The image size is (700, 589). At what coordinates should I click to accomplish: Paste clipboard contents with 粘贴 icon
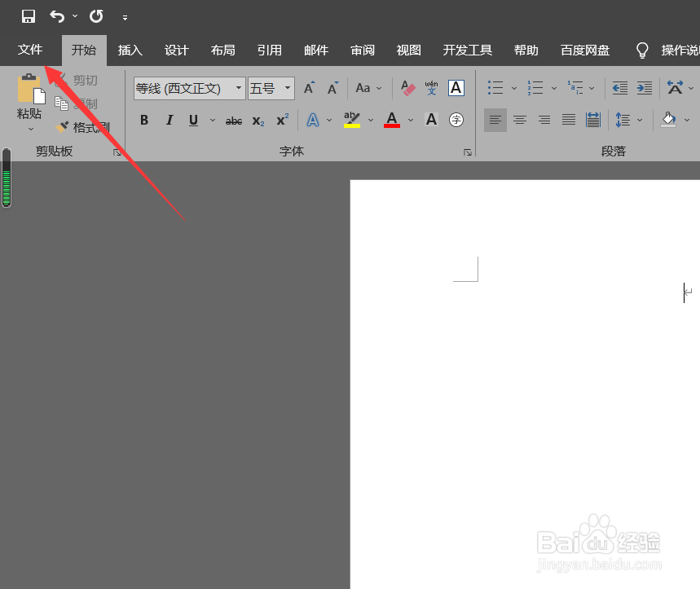[30, 90]
